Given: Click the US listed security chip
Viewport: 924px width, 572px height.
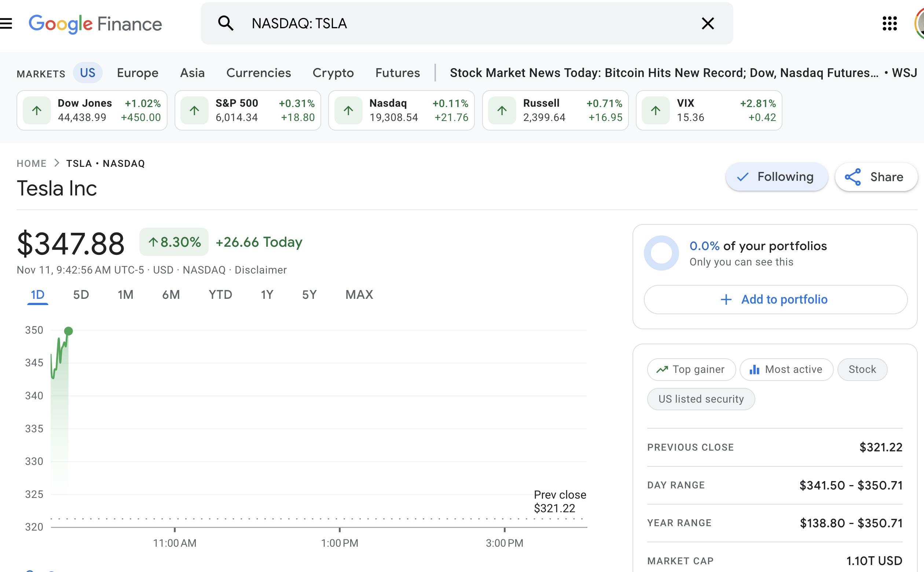Looking at the screenshot, I should [x=701, y=399].
